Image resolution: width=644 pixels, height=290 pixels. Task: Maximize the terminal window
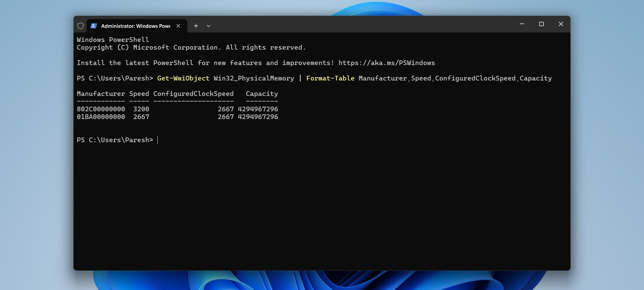coord(541,24)
